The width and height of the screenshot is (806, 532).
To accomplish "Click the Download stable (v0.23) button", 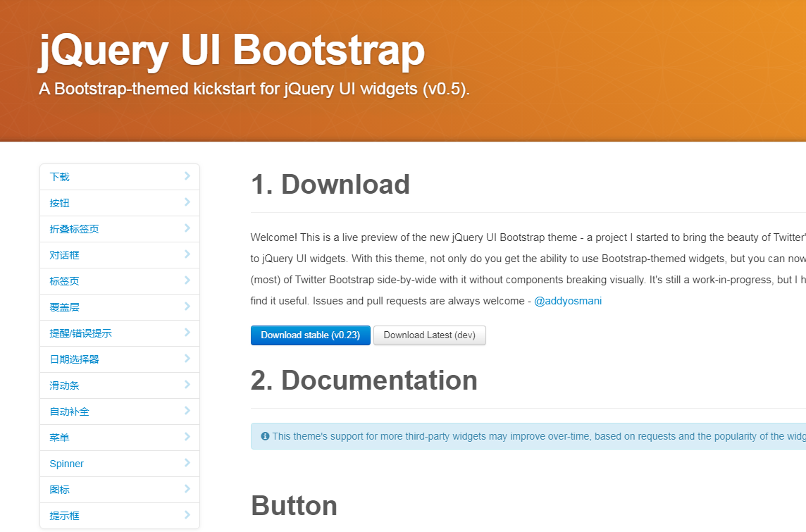I will 311,335.
